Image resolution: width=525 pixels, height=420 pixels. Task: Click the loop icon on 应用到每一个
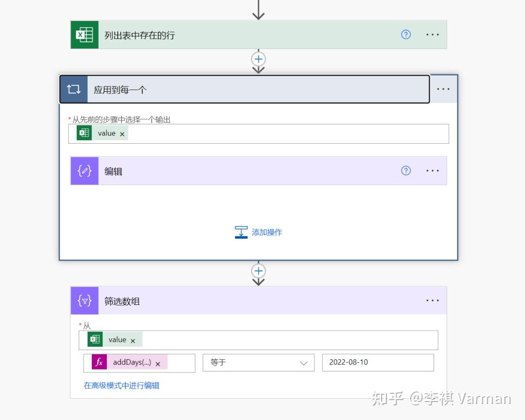coord(74,89)
